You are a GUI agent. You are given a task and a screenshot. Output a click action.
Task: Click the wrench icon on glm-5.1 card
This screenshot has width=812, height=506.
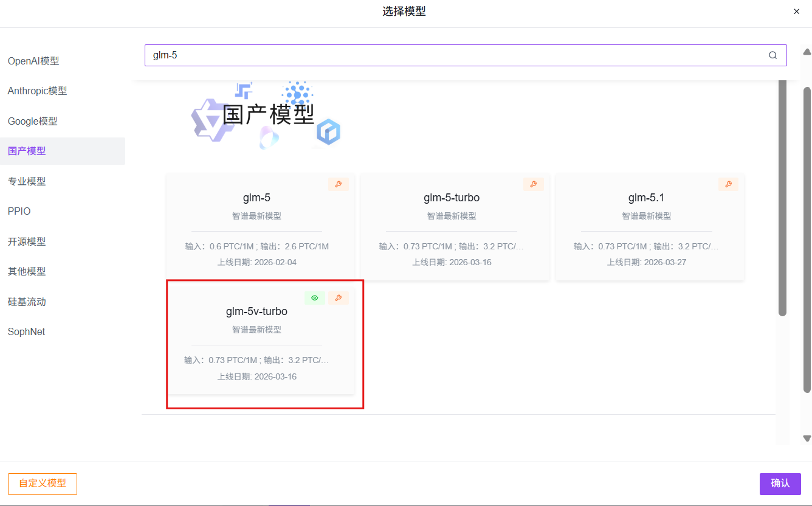728,184
